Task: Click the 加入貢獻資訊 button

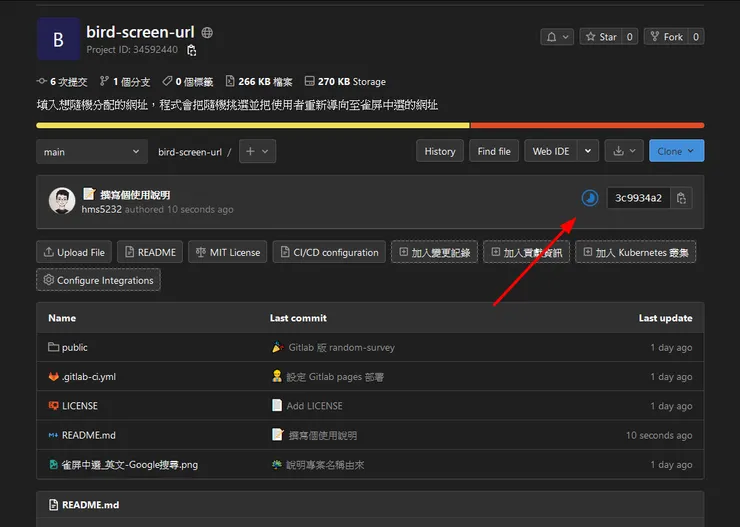Action: pos(526,252)
